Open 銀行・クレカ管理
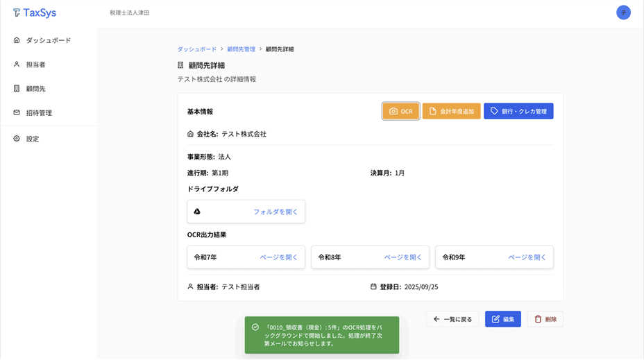This screenshot has width=644, height=360. [518, 111]
